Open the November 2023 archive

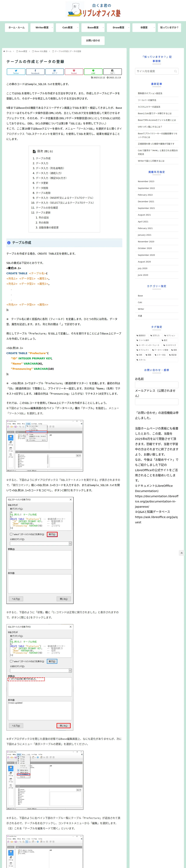(157, 181)
